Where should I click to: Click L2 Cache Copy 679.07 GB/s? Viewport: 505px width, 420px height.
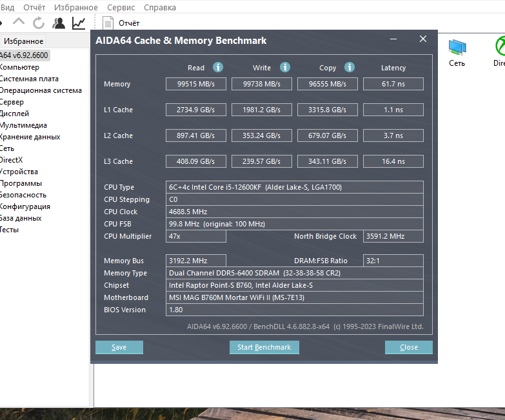pos(327,135)
